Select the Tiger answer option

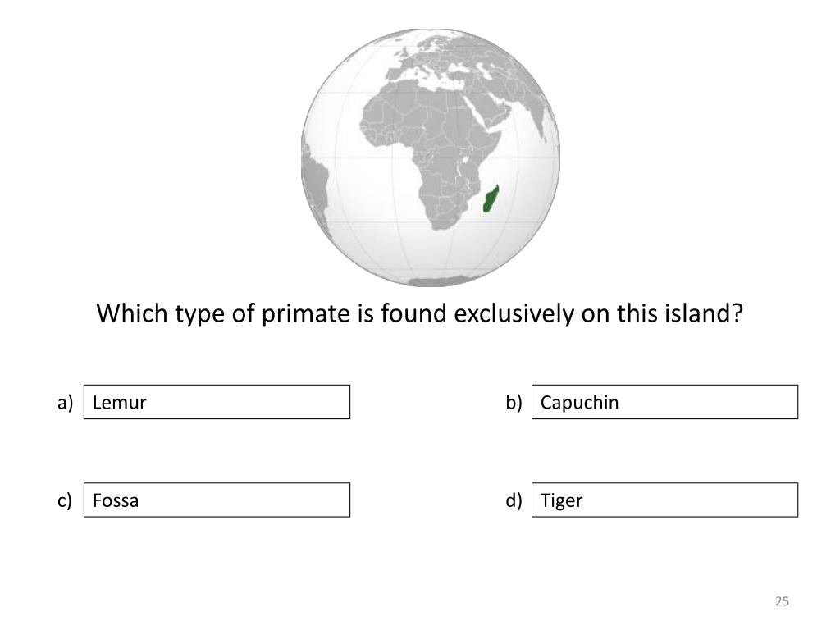pos(664,500)
